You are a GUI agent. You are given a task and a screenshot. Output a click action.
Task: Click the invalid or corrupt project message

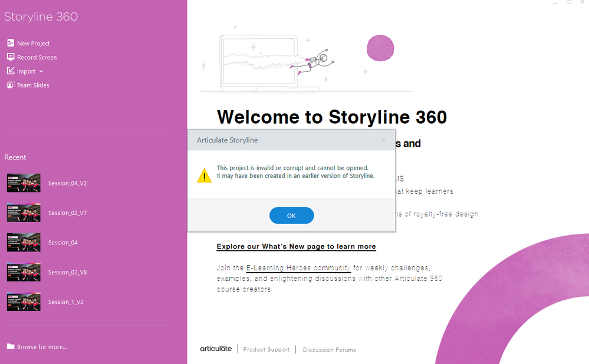[295, 172]
